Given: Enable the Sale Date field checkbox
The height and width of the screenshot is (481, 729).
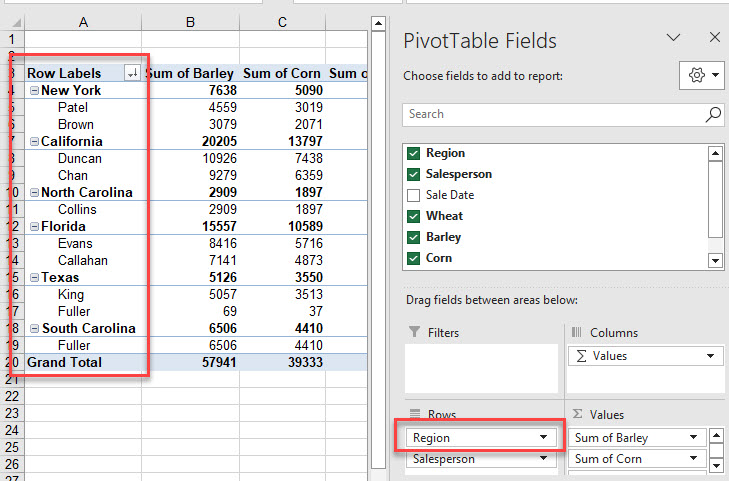Looking at the screenshot, I should 414,195.
